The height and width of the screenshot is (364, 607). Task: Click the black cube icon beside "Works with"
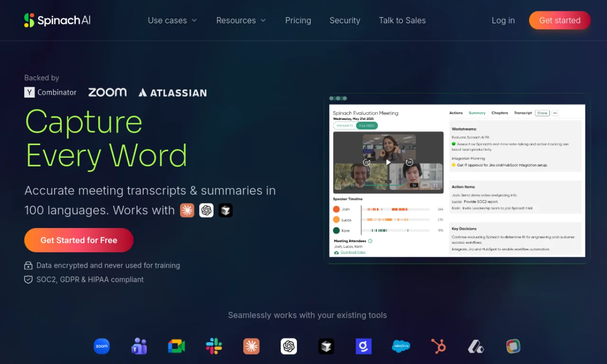point(226,210)
